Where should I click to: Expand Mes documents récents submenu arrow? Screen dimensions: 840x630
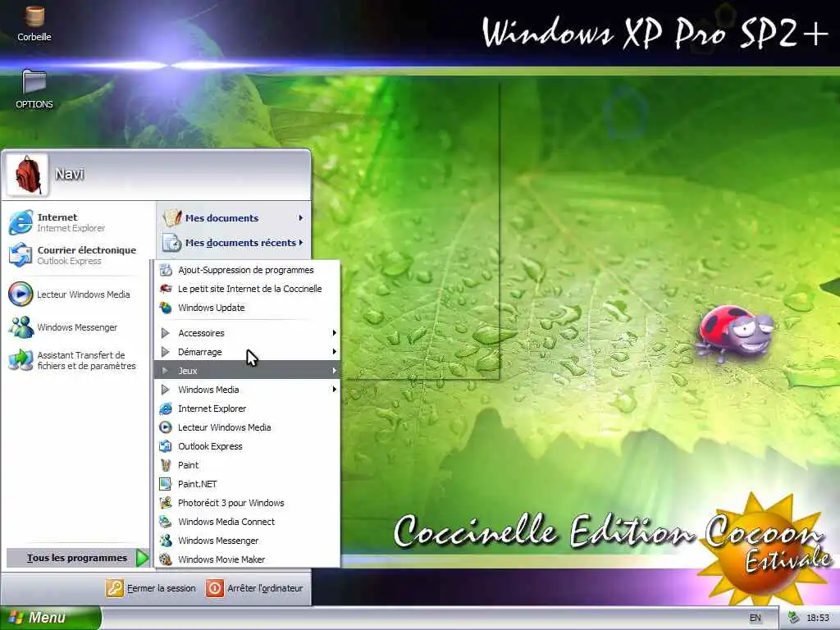(x=300, y=243)
